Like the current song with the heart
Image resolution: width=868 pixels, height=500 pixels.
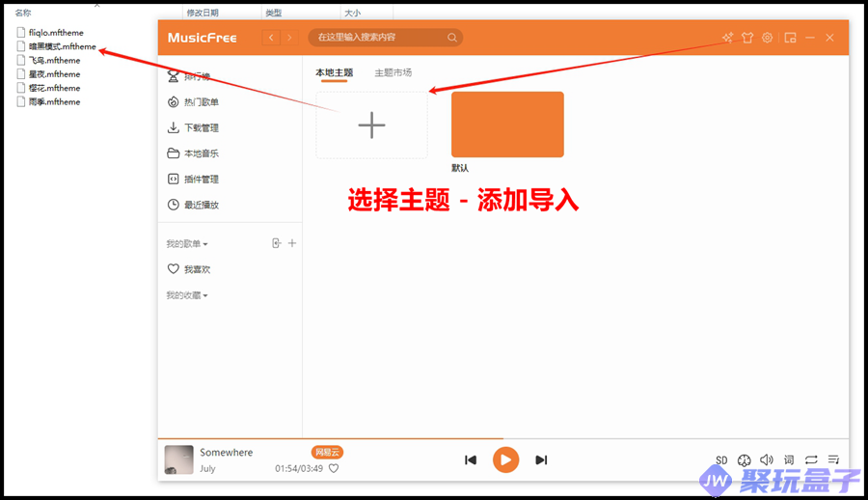[x=334, y=468]
